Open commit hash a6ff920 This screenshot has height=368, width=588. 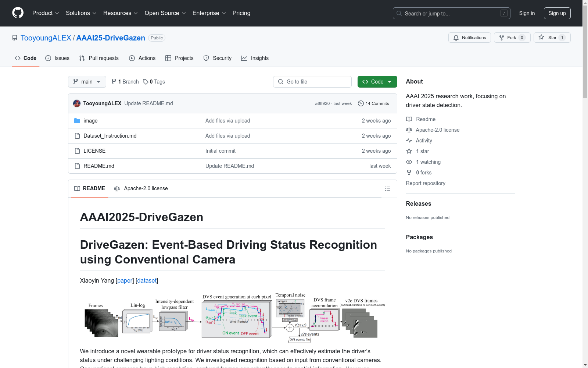322,103
